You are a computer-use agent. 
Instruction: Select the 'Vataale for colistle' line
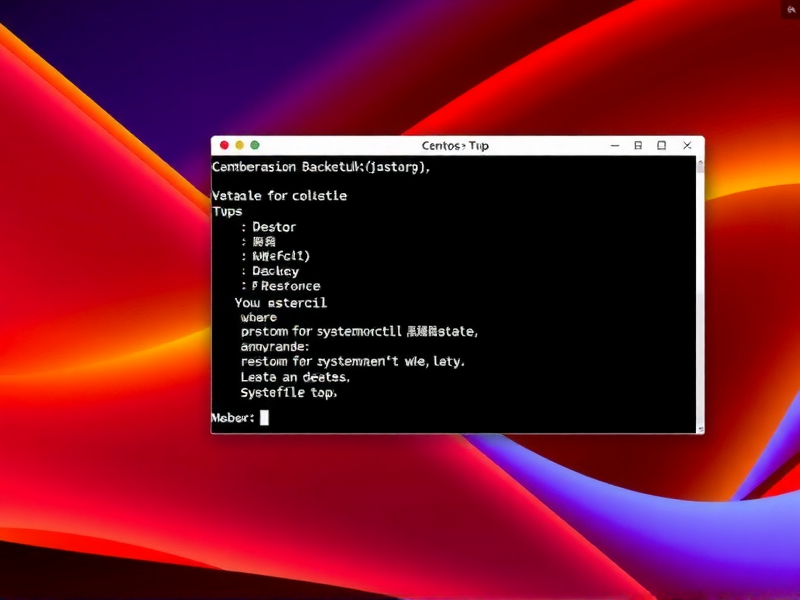(280, 196)
